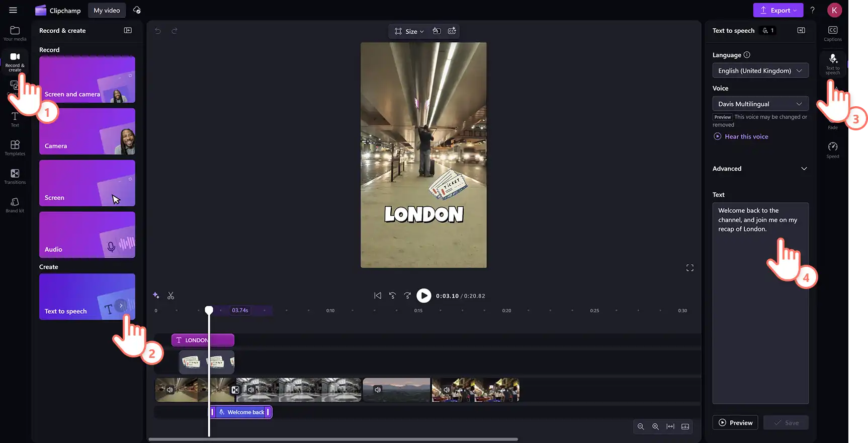Click the background removal icon next to Size

[437, 31]
